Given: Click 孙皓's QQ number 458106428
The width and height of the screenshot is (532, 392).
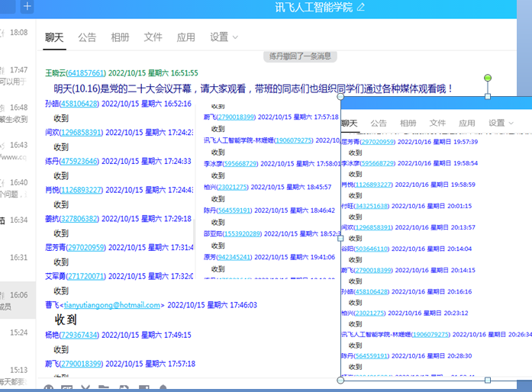Looking at the screenshot, I should 79,104.
